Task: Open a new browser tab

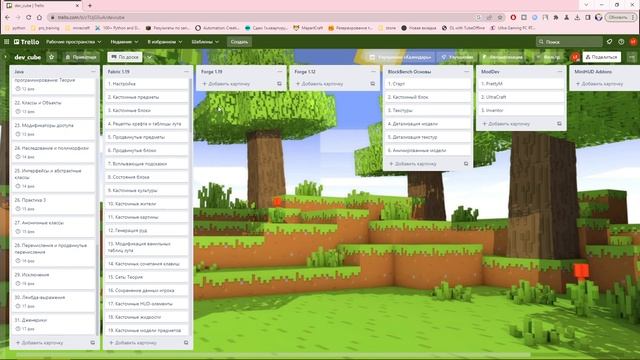Action: point(90,6)
